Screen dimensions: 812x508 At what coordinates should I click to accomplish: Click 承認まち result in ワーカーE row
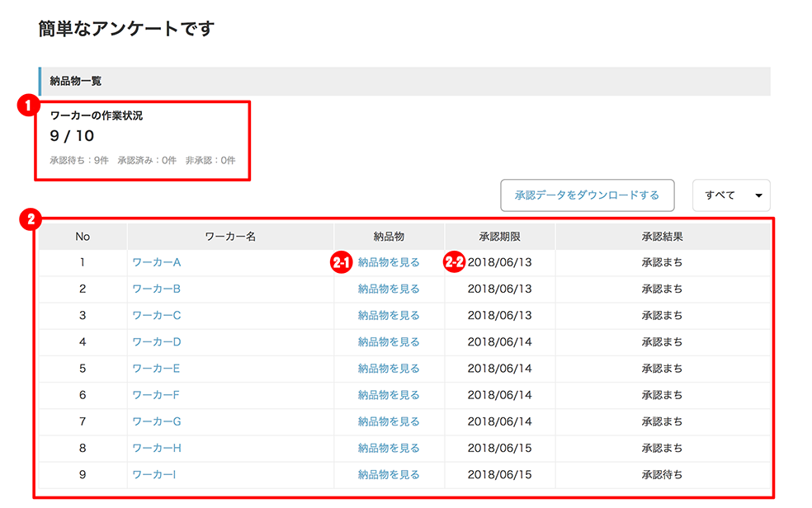pyautogui.click(x=663, y=369)
